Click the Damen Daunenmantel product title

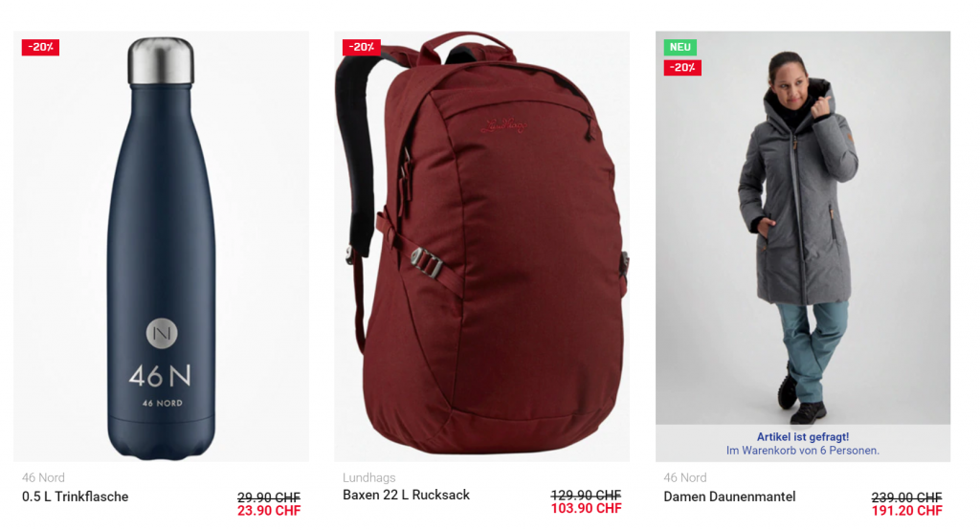[x=729, y=497]
